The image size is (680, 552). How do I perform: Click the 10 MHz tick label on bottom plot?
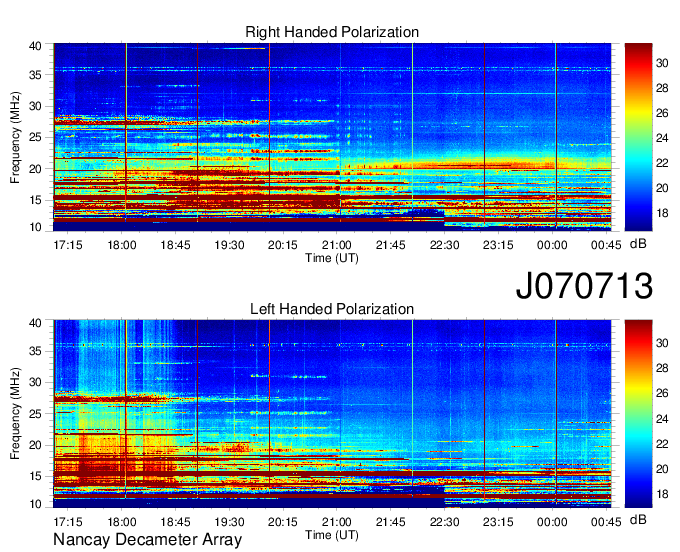(x=35, y=504)
